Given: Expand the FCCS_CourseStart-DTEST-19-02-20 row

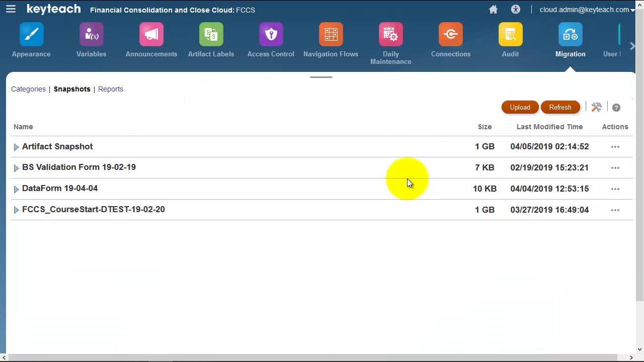Looking at the screenshot, I should pos(16,210).
